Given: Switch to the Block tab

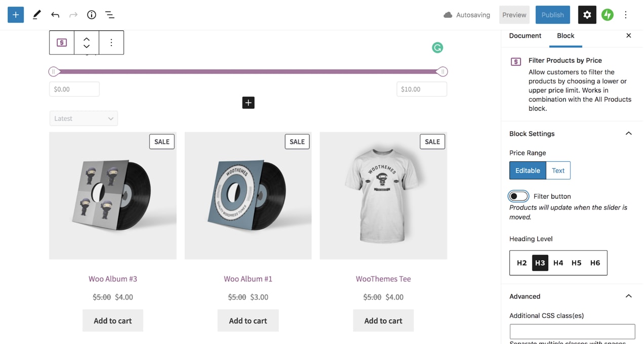Looking at the screenshot, I should tap(566, 35).
